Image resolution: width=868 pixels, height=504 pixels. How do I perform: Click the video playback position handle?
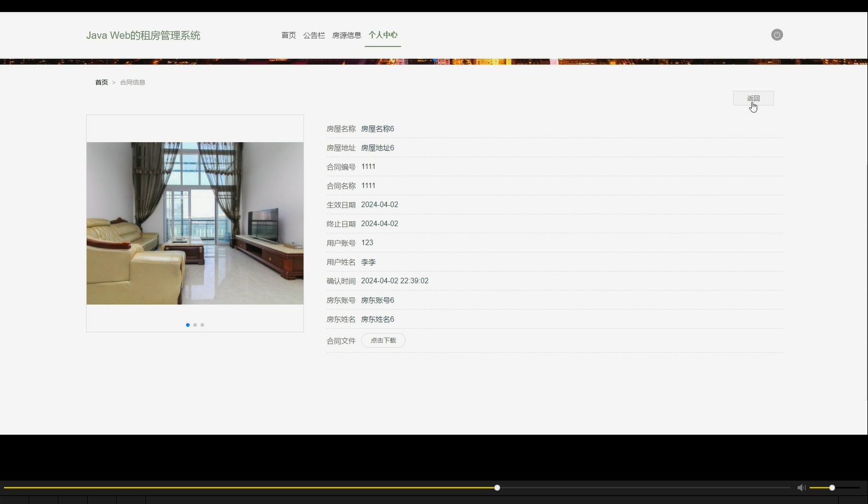click(496, 487)
